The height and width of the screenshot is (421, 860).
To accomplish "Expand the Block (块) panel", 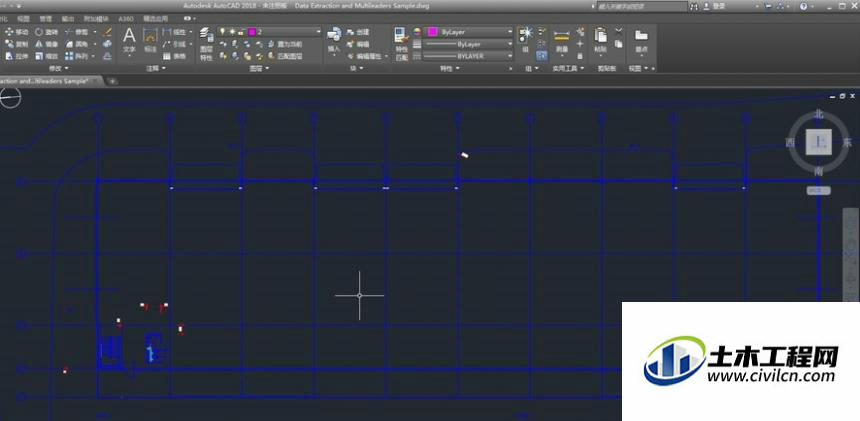I will click(355, 69).
